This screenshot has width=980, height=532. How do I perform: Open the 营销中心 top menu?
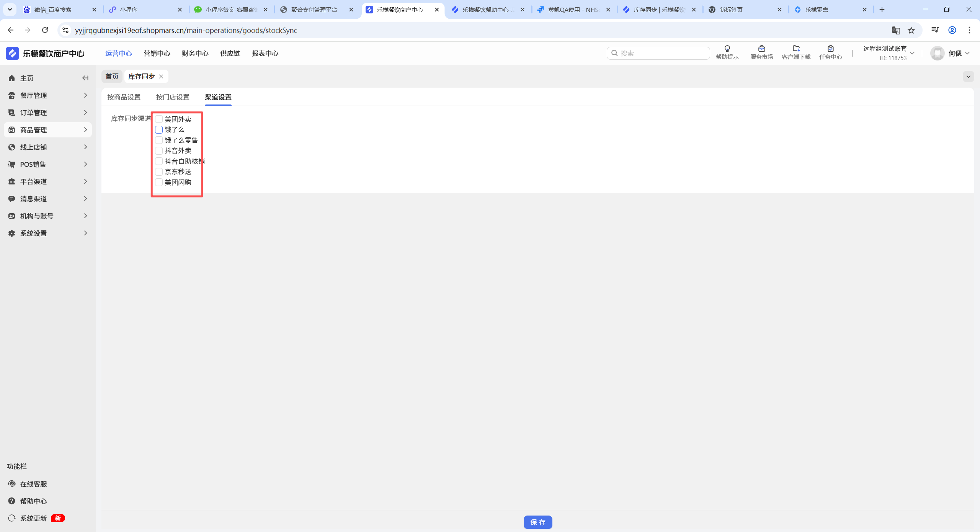157,54
